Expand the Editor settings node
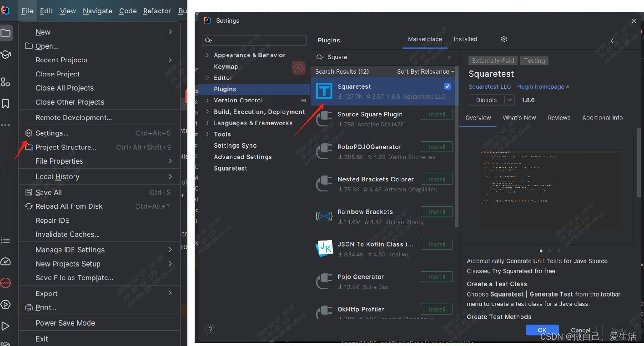 click(x=207, y=78)
